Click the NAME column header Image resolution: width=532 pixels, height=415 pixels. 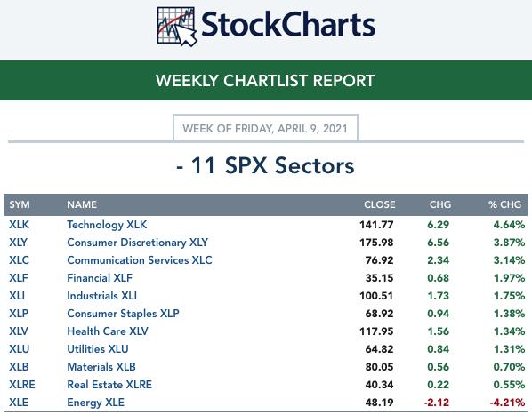click(82, 204)
